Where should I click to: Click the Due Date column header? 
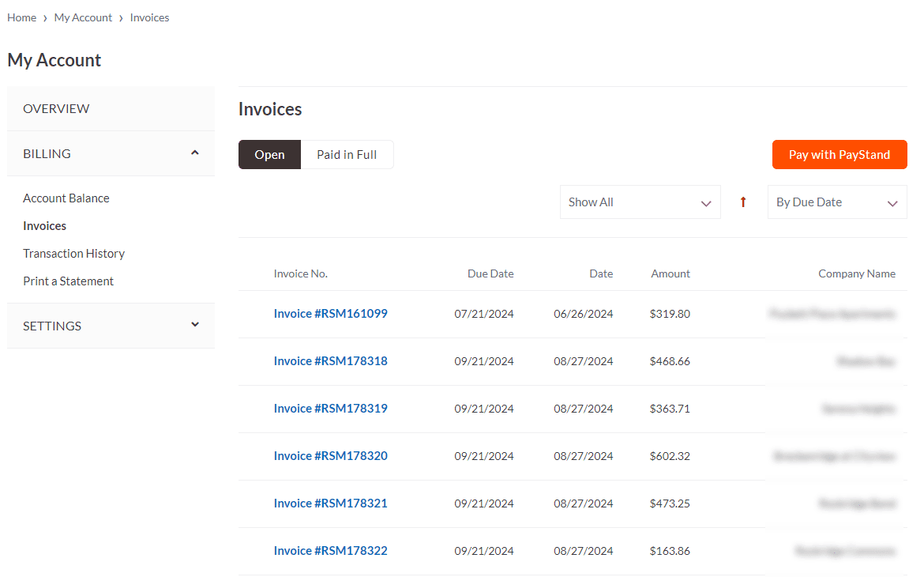[x=490, y=273]
